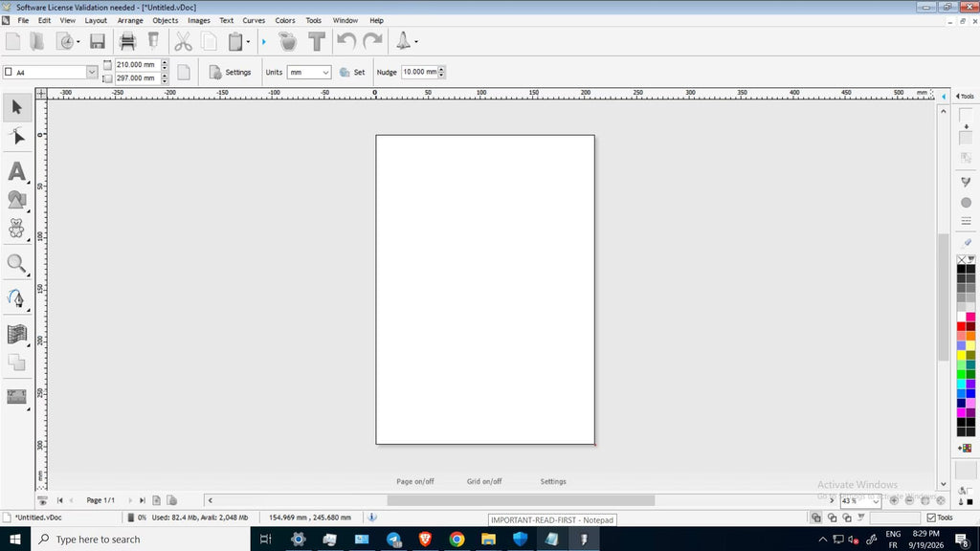
Task: Save the document with floppy icon
Action: point(98,42)
